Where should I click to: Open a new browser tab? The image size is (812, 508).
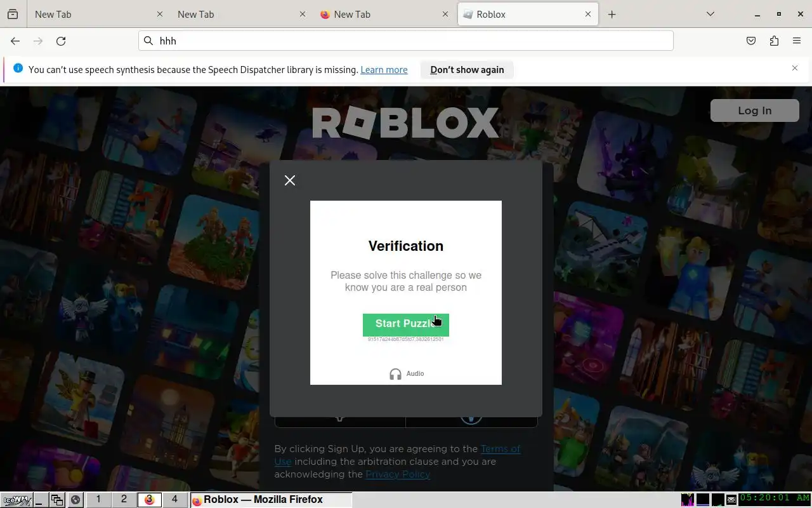click(612, 14)
